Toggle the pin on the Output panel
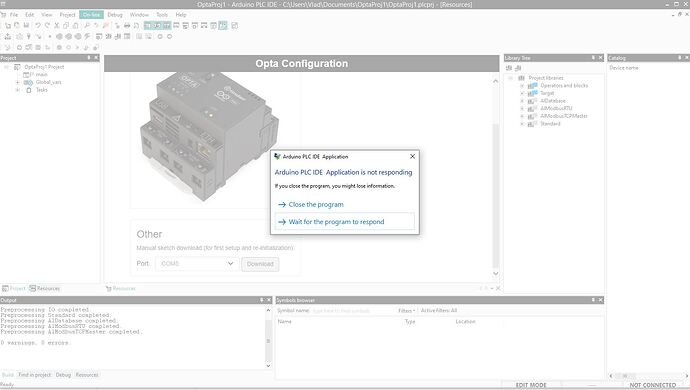The image size is (690, 390). click(261, 300)
